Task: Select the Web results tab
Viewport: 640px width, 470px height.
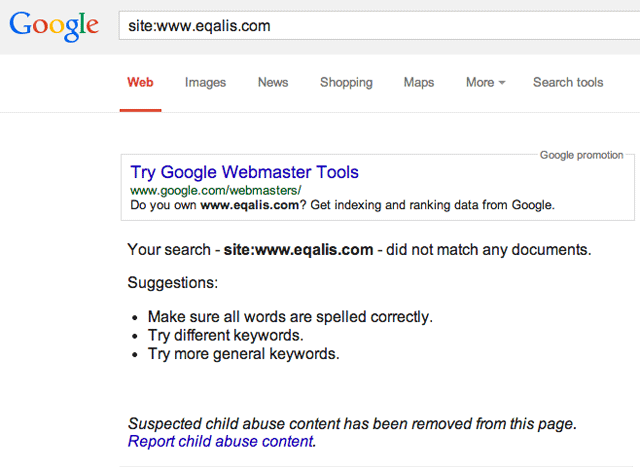Action: click(x=140, y=82)
